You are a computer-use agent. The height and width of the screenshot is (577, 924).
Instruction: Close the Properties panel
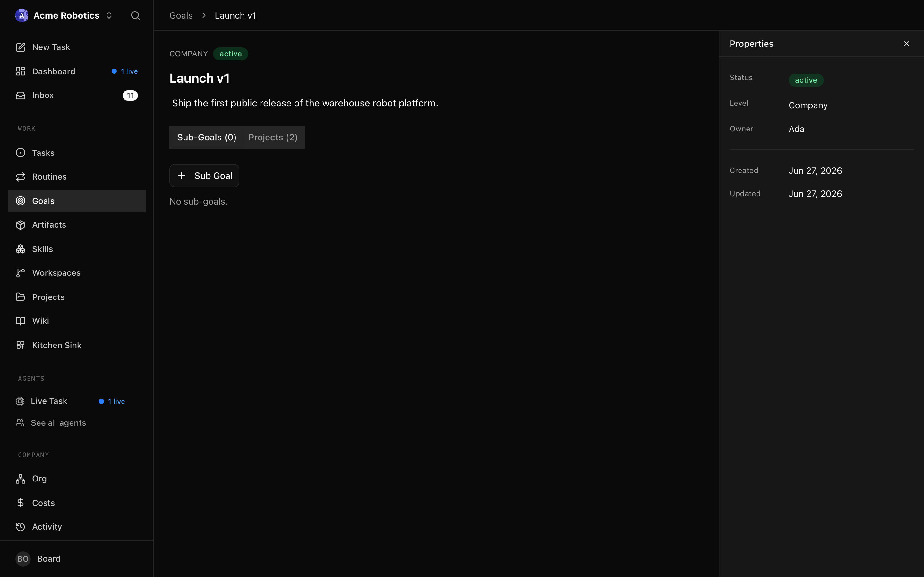(x=906, y=44)
